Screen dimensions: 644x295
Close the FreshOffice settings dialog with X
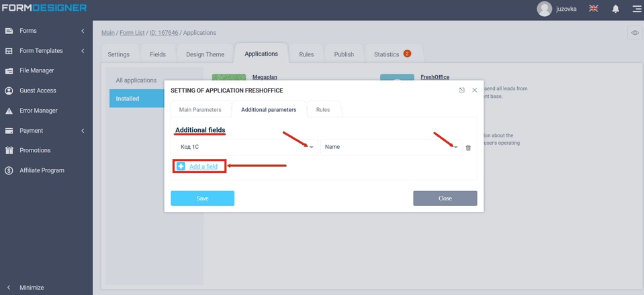coord(474,91)
